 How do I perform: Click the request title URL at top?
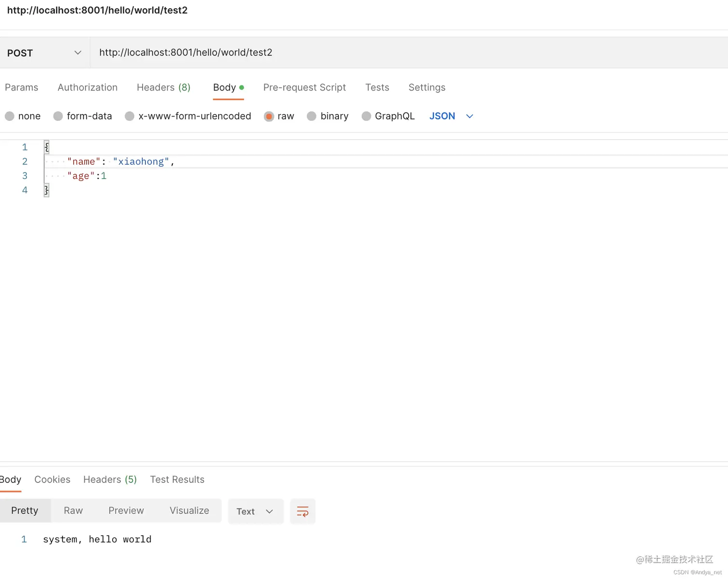click(x=97, y=10)
